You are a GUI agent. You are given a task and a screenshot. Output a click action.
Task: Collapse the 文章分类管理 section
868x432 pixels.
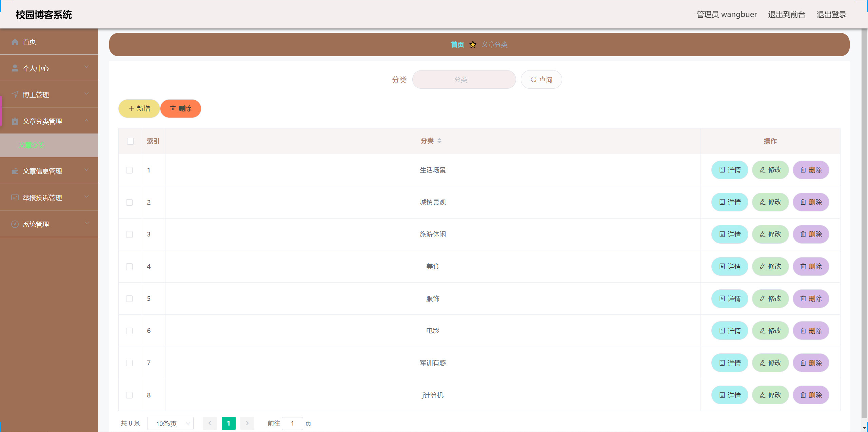tap(86, 121)
